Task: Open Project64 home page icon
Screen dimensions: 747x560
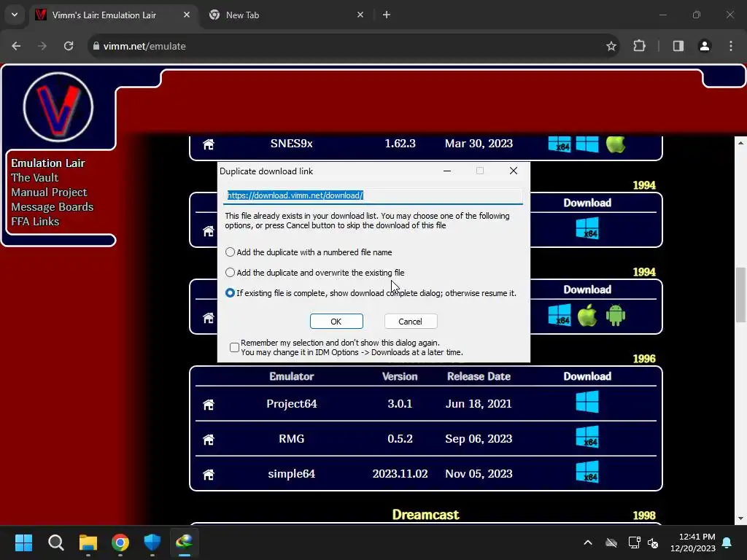Action: click(x=208, y=404)
